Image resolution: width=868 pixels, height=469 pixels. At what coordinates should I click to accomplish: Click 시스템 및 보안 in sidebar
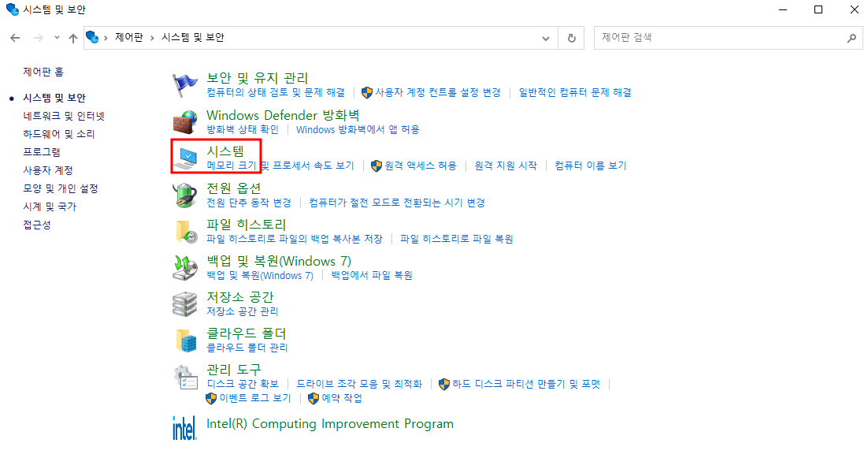[54, 98]
